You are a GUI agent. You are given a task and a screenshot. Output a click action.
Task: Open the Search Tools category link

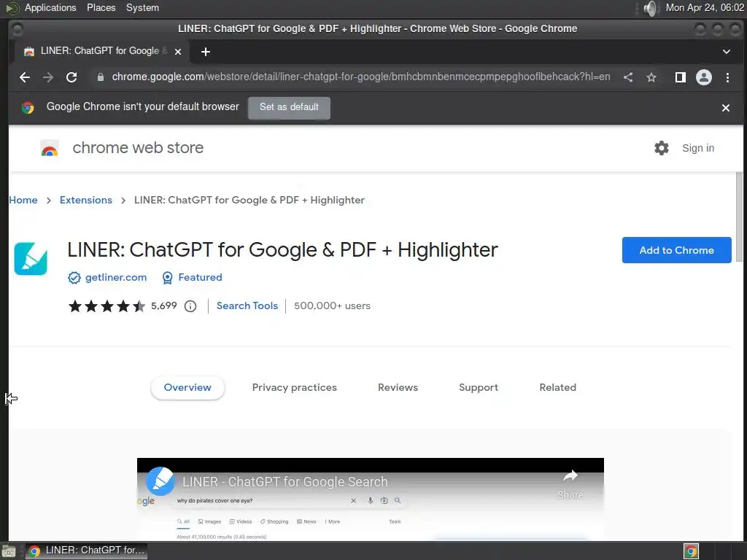247,306
